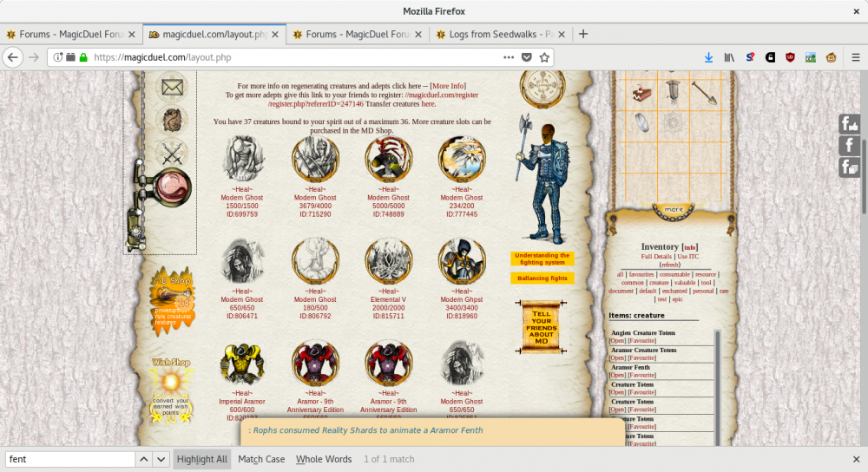Select the stone pillar inventory item

(x=673, y=91)
